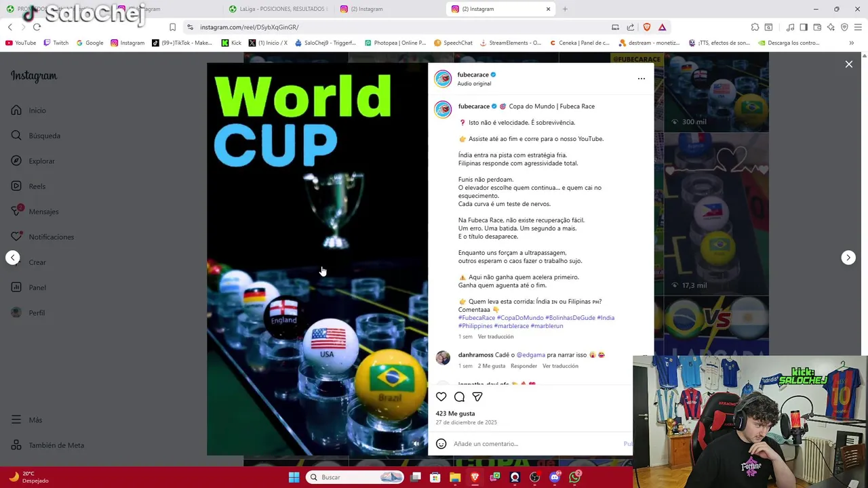This screenshot has width=868, height=488.
Task: Open the Kick bookmark
Action: click(x=231, y=43)
